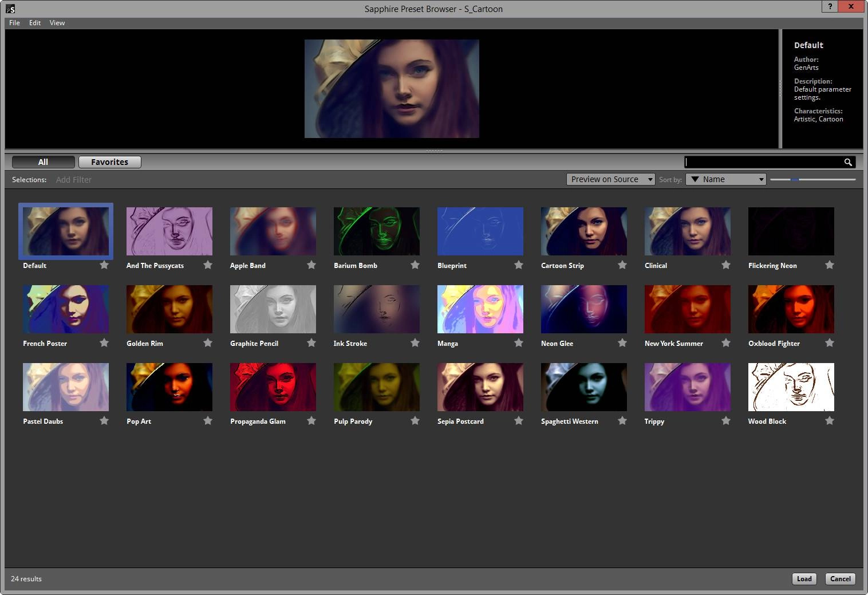This screenshot has height=595, width=868.
Task: Click the Cancel button
Action: click(841, 579)
